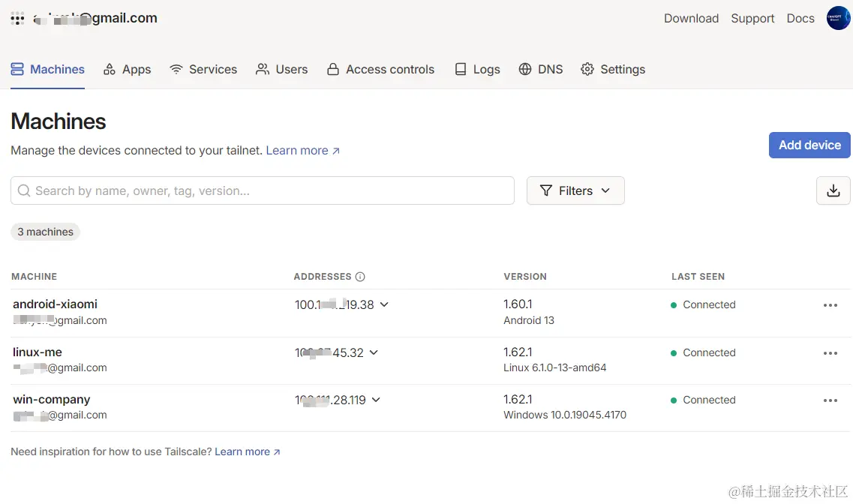
Task: Click the Add device button
Action: (809, 145)
